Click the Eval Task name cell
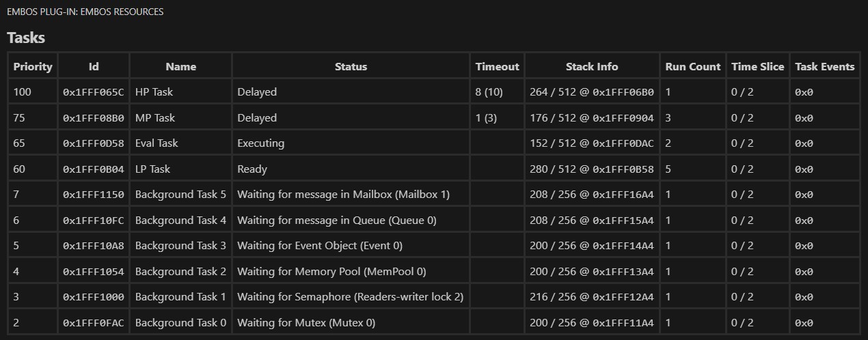868x340 pixels. point(157,143)
